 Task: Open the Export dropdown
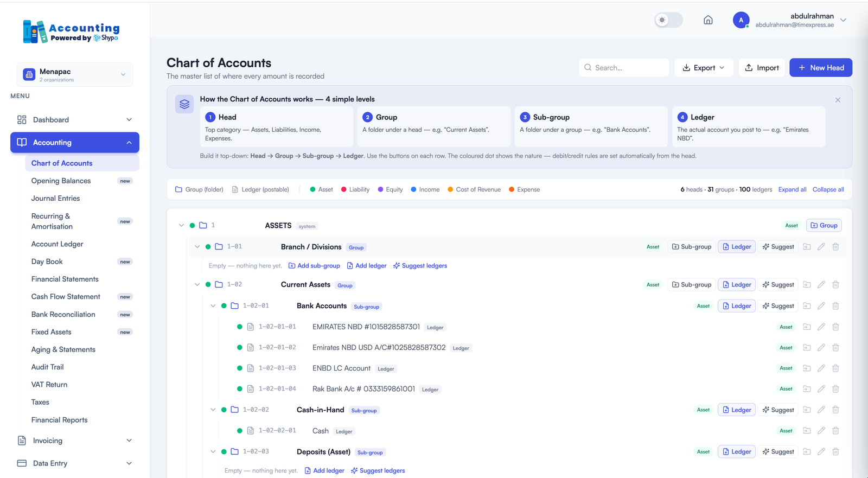tap(704, 68)
